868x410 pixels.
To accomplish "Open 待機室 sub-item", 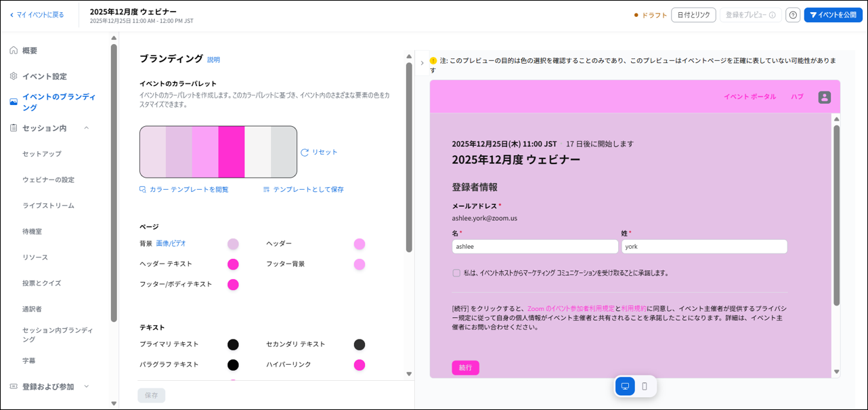I will tap(32, 231).
